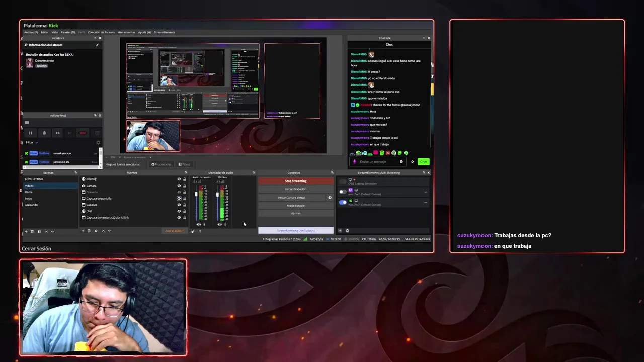Open Twitch destination three-dot menu

click(x=425, y=192)
